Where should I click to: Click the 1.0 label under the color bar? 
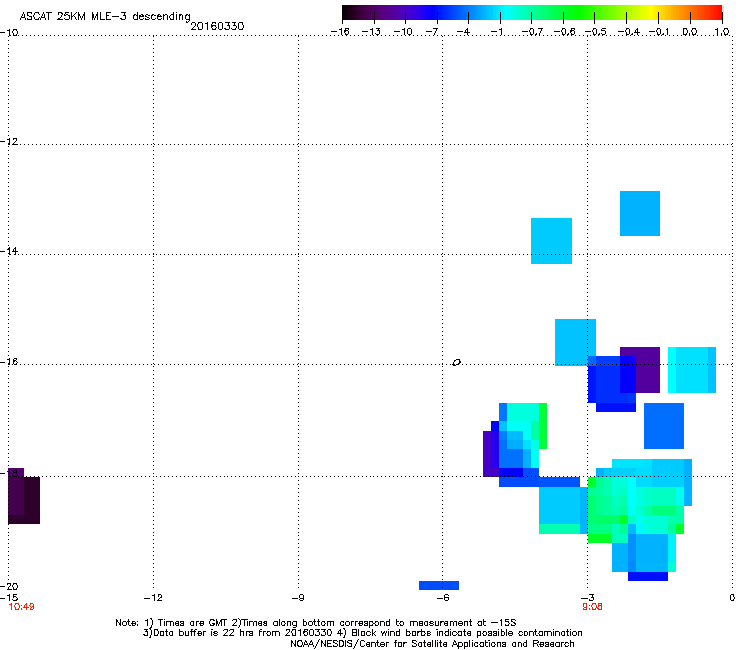tap(722, 32)
